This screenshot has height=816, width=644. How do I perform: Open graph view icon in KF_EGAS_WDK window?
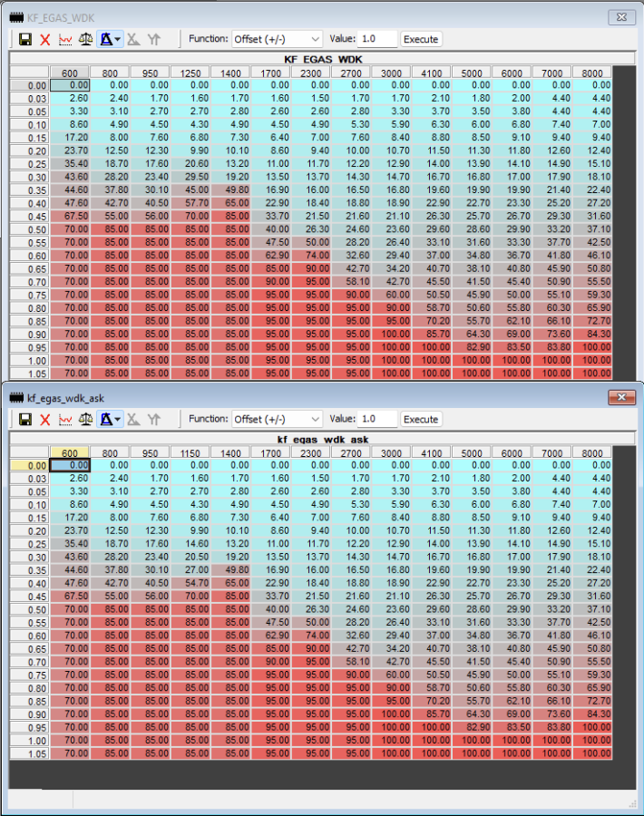coord(65,39)
